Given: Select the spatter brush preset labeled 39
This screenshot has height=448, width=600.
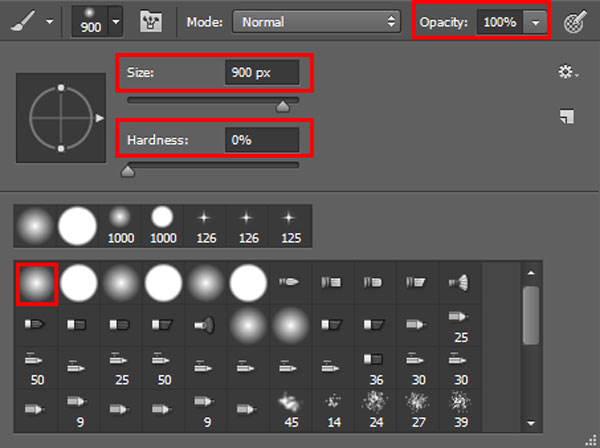Looking at the screenshot, I should [x=460, y=411].
